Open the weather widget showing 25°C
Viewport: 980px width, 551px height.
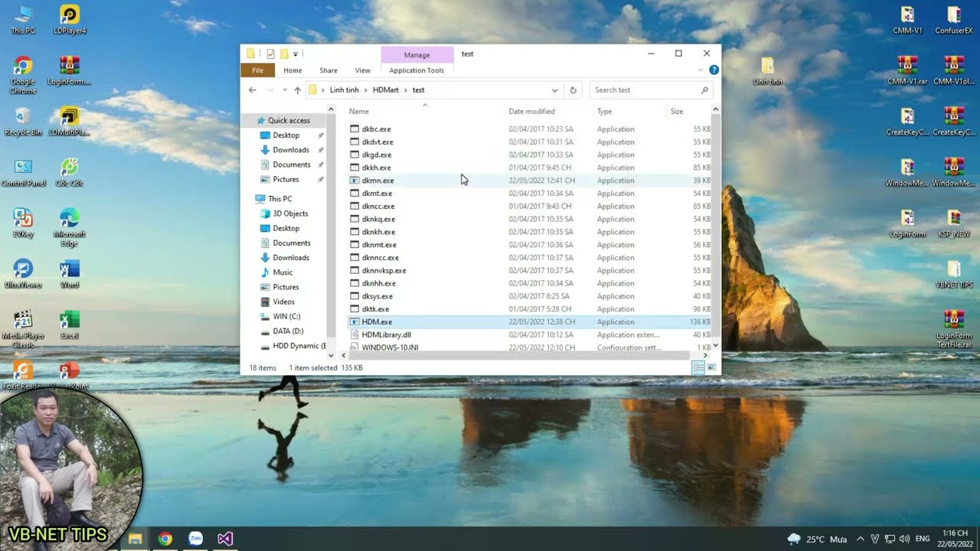click(818, 539)
